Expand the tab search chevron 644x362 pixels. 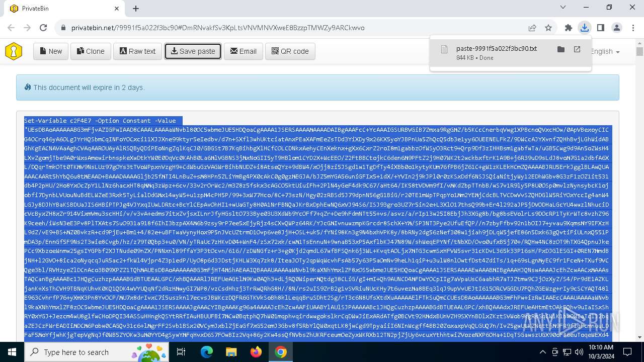pyautogui.click(x=563, y=8)
